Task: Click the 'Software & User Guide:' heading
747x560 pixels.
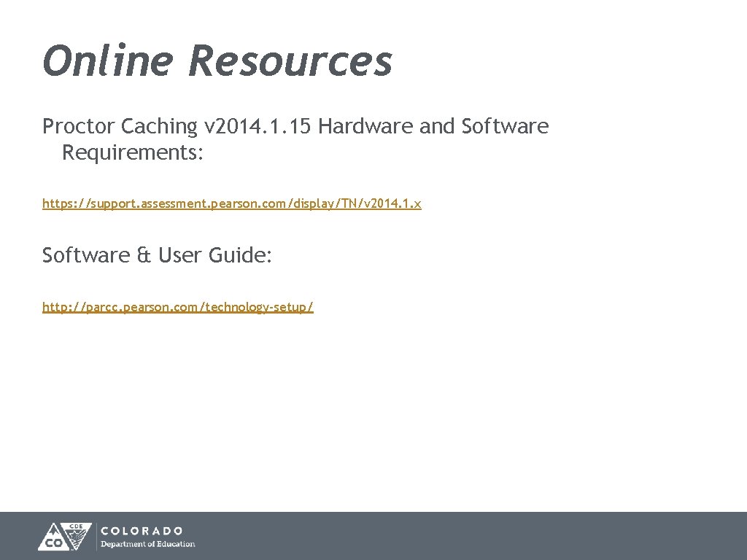Action: point(157,254)
